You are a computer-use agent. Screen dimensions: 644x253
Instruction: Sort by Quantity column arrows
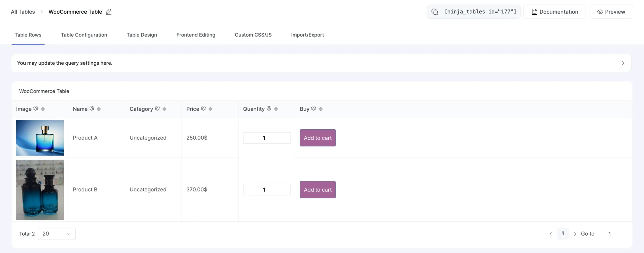(x=276, y=109)
